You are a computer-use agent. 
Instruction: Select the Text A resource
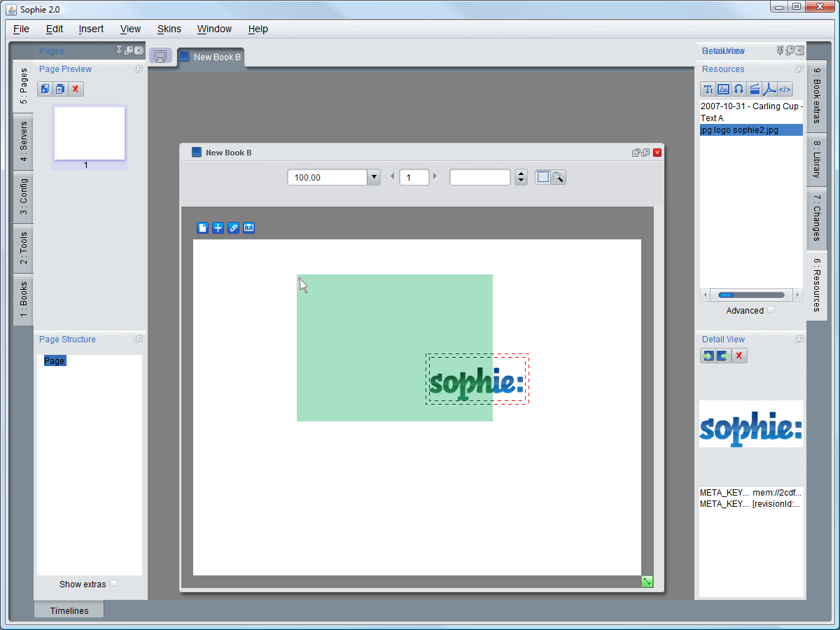(x=751, y=118)
